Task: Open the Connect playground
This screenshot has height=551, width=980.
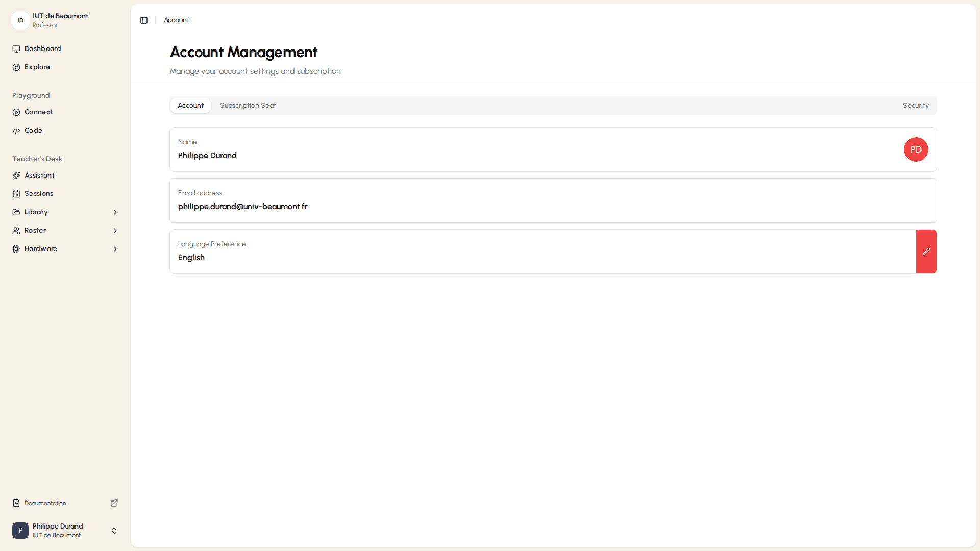Action: [x=65, y=112]
